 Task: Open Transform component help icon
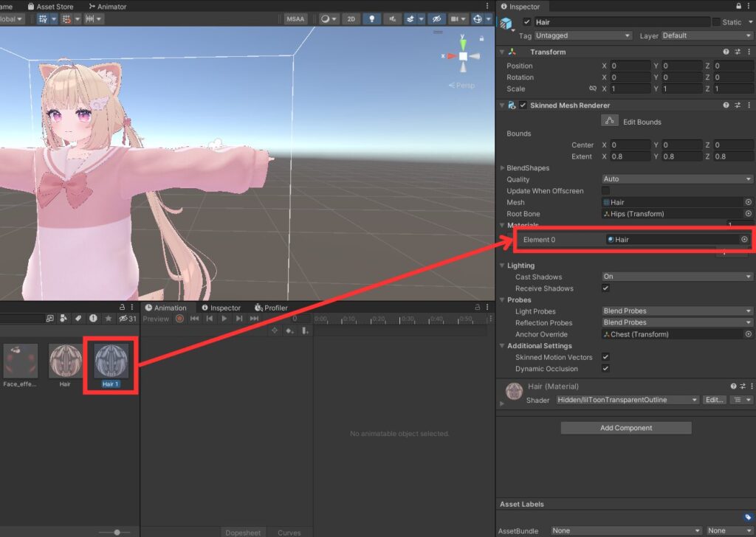pyautogui.click(x=726, y=52)
